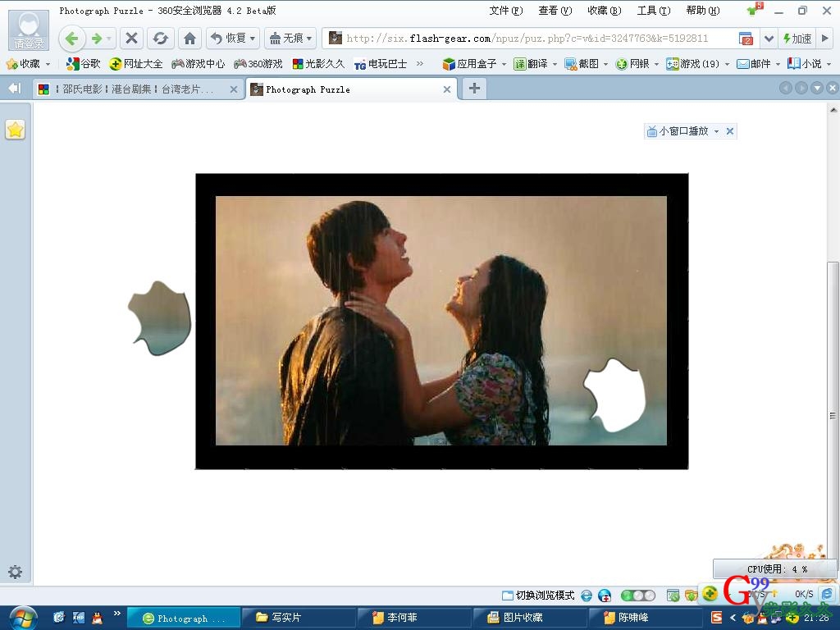Screen dimensions: 840x630
Task: Open the 查看(V) menu
Action: tap(555, 11)
